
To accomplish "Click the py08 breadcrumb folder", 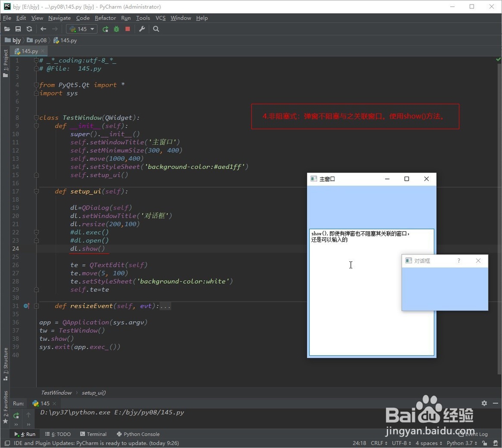I will [x=37, y=40].
